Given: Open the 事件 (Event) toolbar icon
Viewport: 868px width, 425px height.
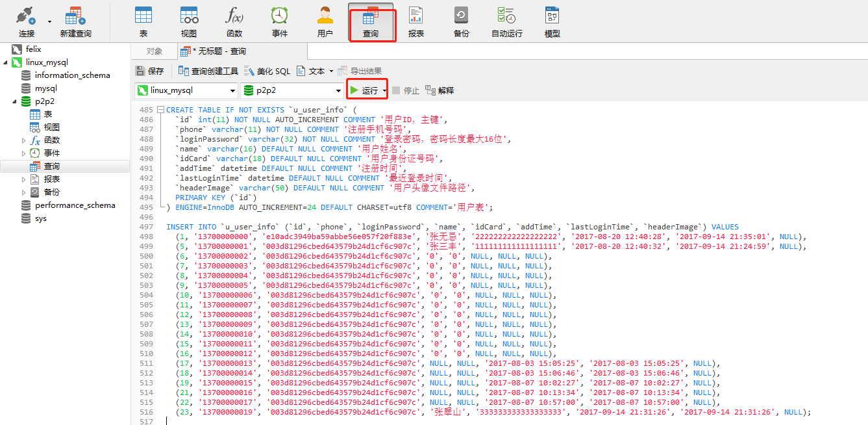Looking at the screenshot, I should 280,21.
